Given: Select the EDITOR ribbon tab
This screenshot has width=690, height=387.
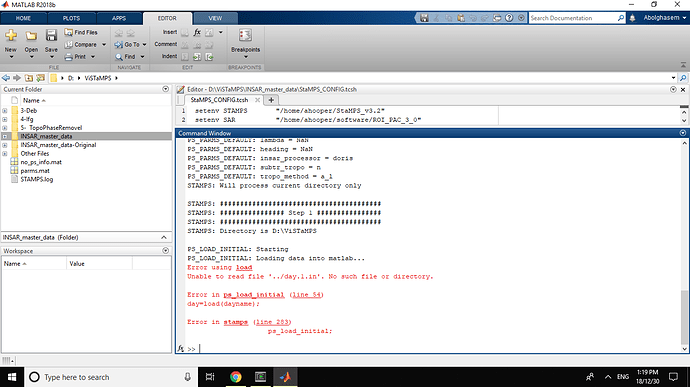Looking at the screenshot, I should point(167,18).
